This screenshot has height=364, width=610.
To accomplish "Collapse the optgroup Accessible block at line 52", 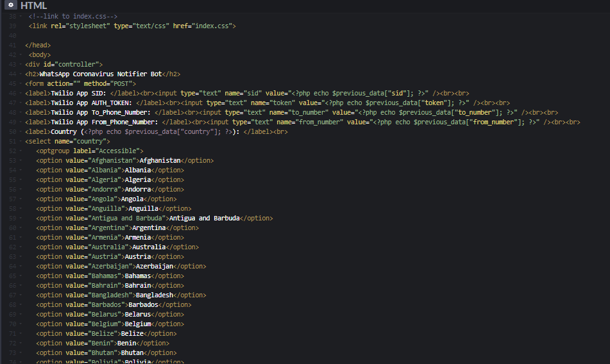I will tap(21, 151).
